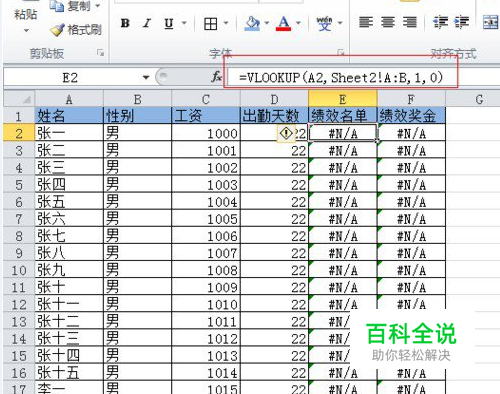Expand the phonetic guide dropdown arrow
This screenshot has width=500, height=394.
(340, 23)
